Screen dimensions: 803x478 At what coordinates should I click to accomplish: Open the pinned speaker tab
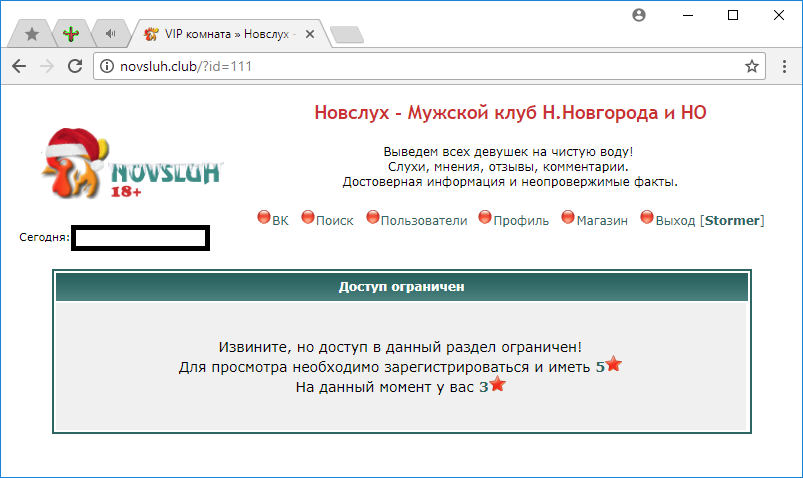(x=110, y=34)
